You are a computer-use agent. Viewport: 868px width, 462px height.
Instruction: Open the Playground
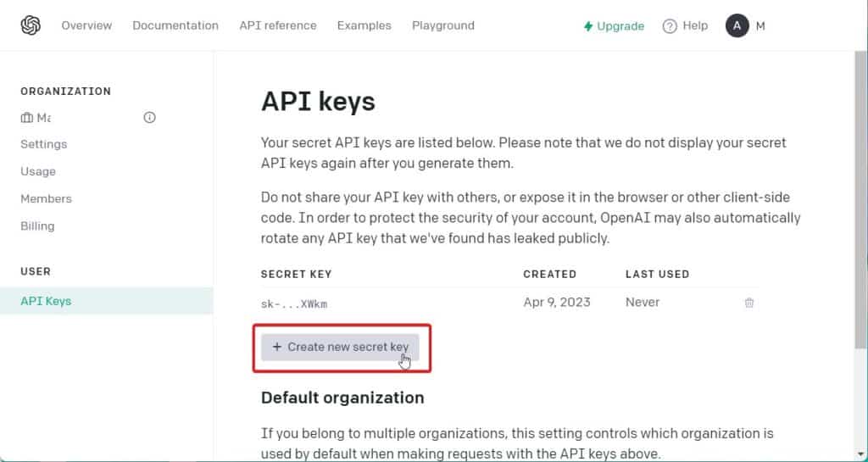443,25
